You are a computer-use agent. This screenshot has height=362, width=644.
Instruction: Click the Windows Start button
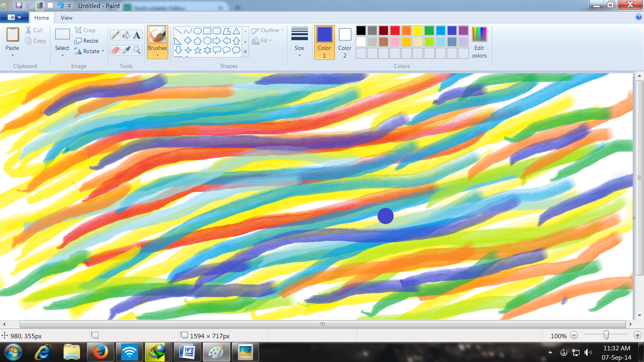point(13,352)
